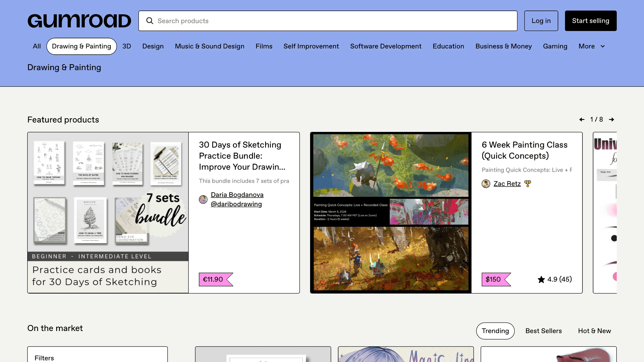Open Zac Retz profile link
This screenshot has width=644, height=362.
click(x=507, y=184)
